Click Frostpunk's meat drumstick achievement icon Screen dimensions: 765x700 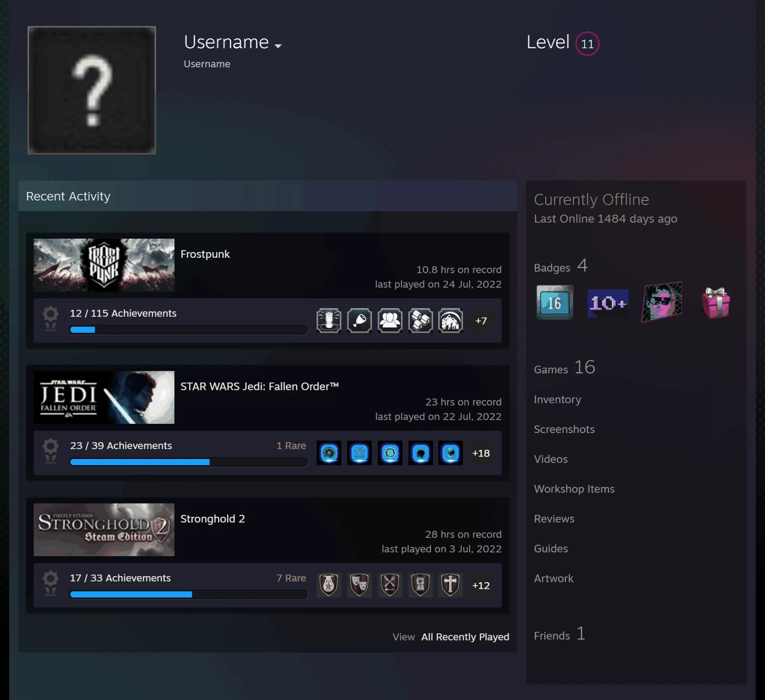pyautogui.click(x=359, y=320)
